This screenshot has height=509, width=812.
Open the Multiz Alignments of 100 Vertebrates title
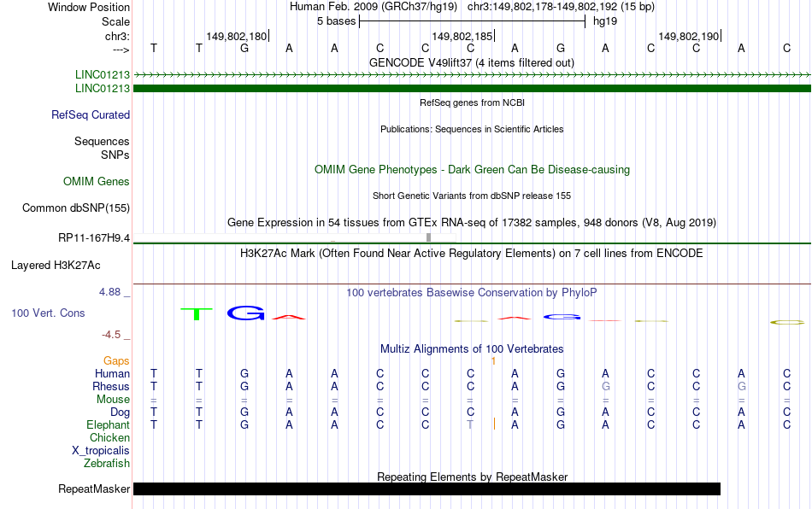click(x=471, y=348)
